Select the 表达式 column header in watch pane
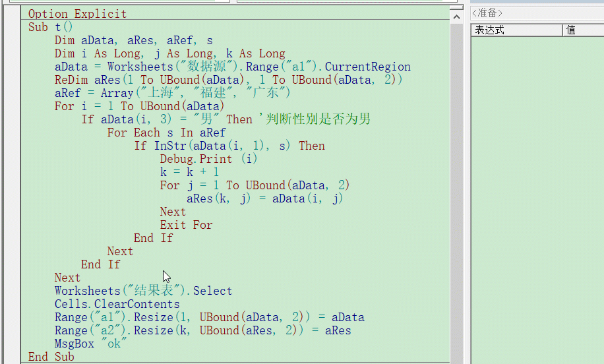This screenshot has height=364, width=604. [516, 30]
